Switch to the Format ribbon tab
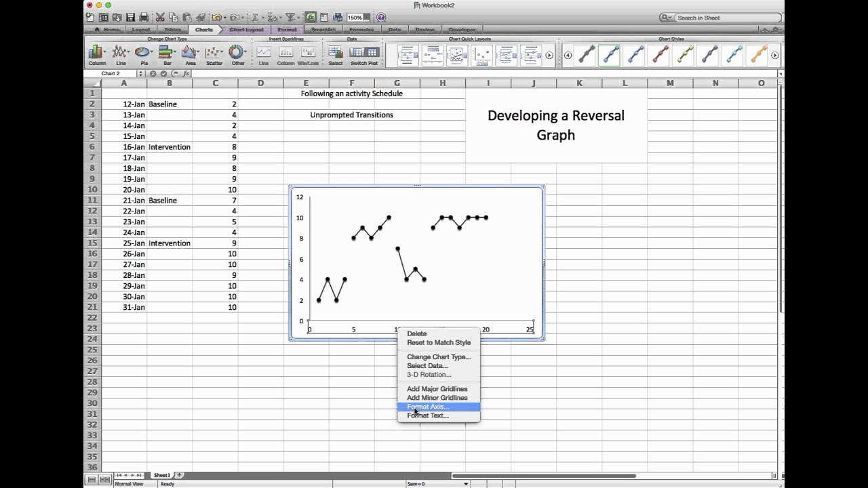The height and width of the screenshot is (488, 868). tap(287, 30)
